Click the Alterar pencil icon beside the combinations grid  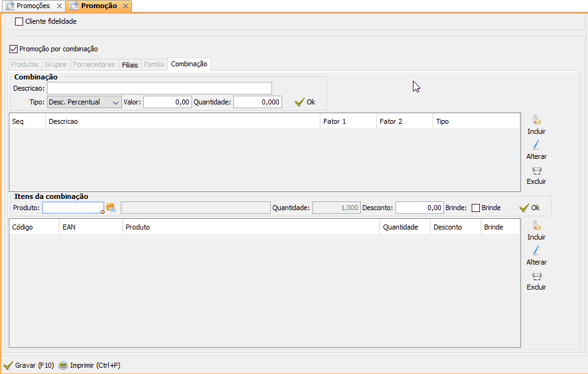coord(536,145)
